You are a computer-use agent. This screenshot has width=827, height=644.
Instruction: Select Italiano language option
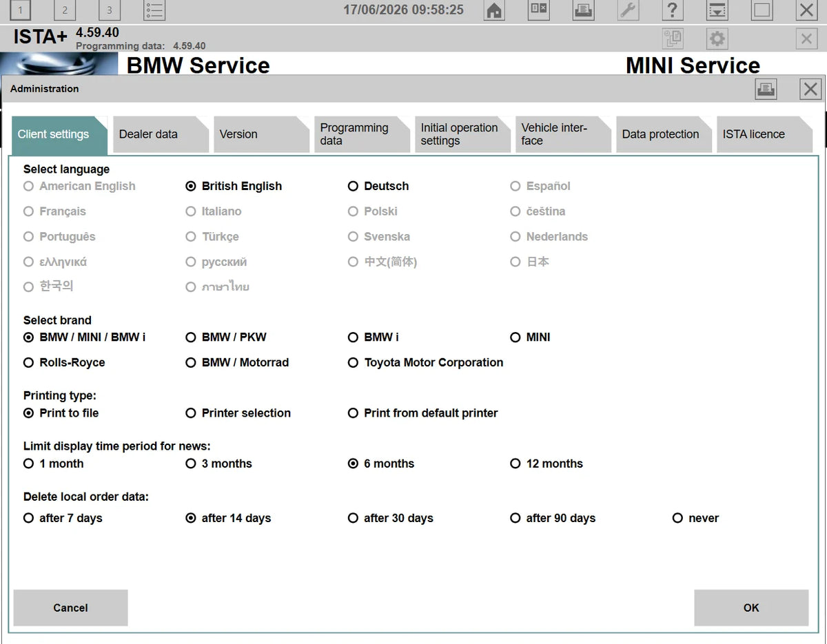[214, 211]
